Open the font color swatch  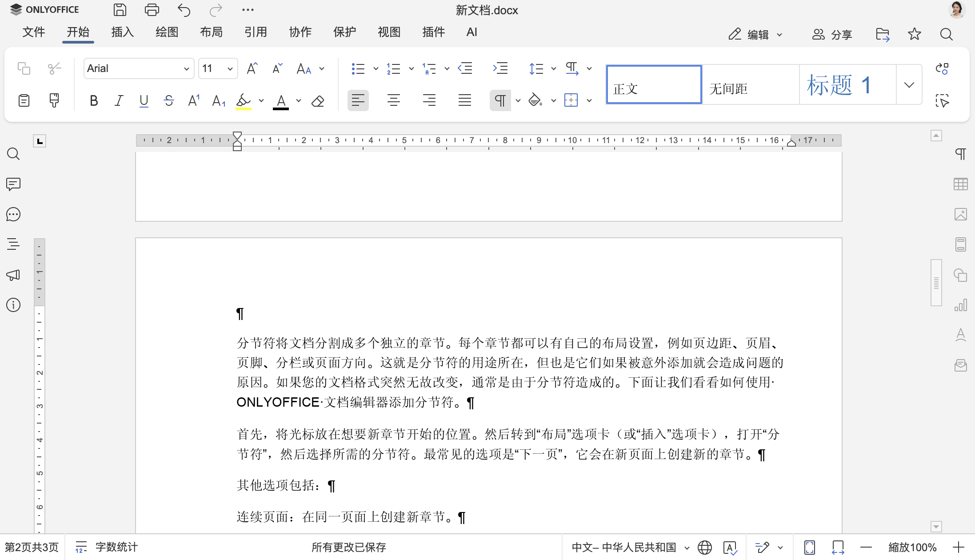(280, 100)
